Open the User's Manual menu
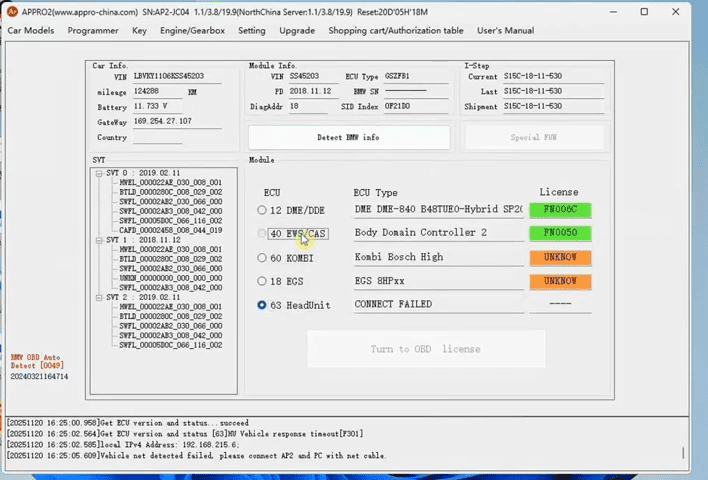708x480 pixels. pos(505,31)
